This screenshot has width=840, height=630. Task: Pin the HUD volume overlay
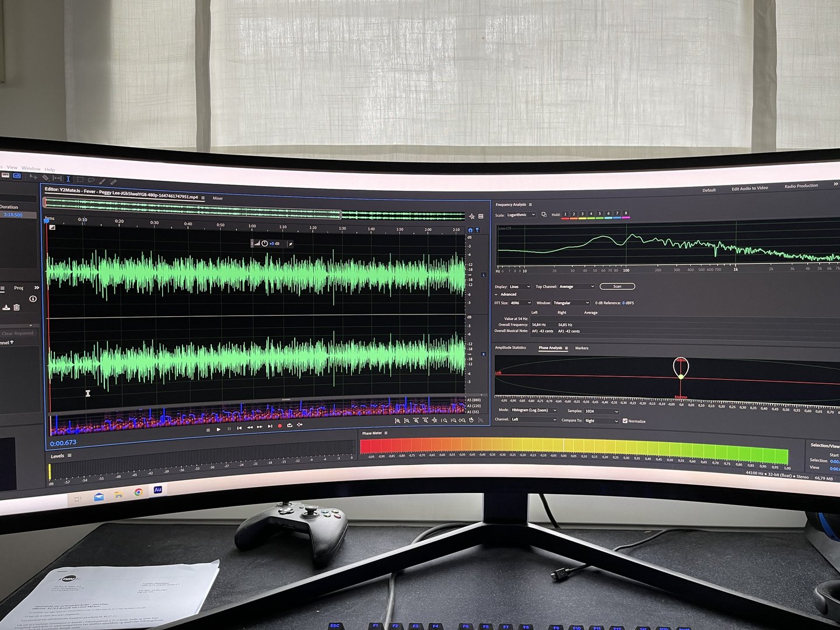click(x=290, y=244)
